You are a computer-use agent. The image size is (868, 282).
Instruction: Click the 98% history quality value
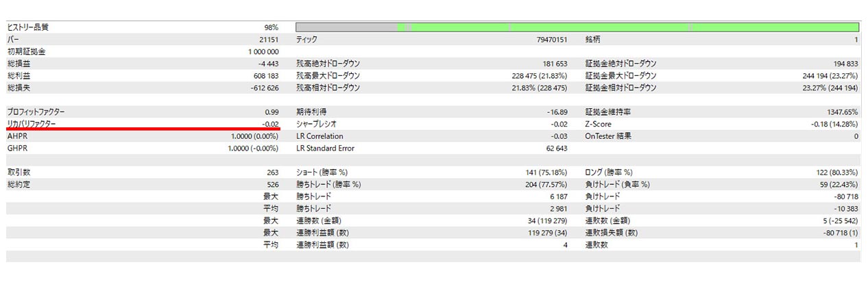pos(271,27)
